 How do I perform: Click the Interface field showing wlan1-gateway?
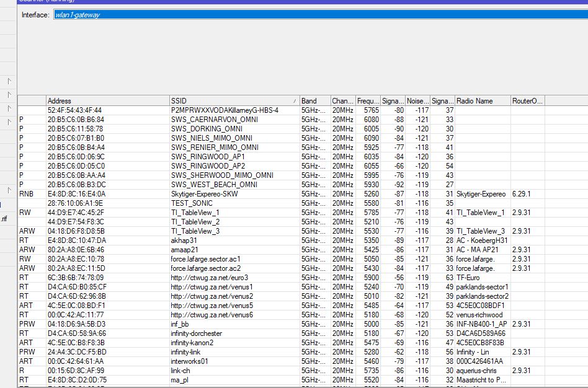[x=310, y=15]
